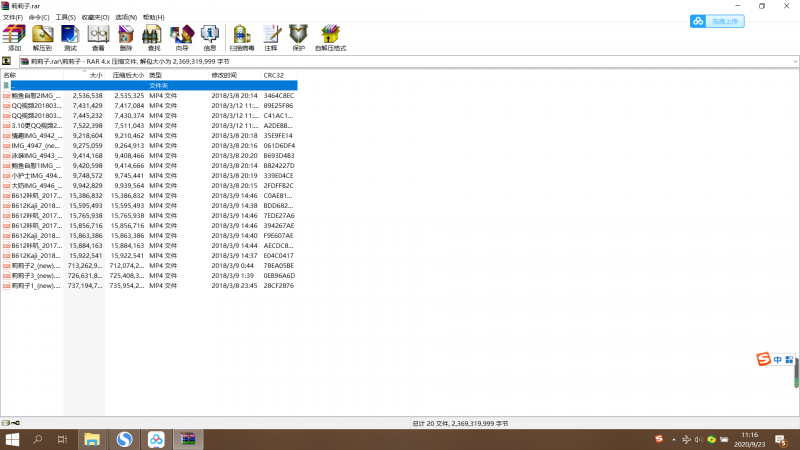This screenshot has height=450, width=800.
Task: Sort list by 大小 column header
Action: (95, 75)
